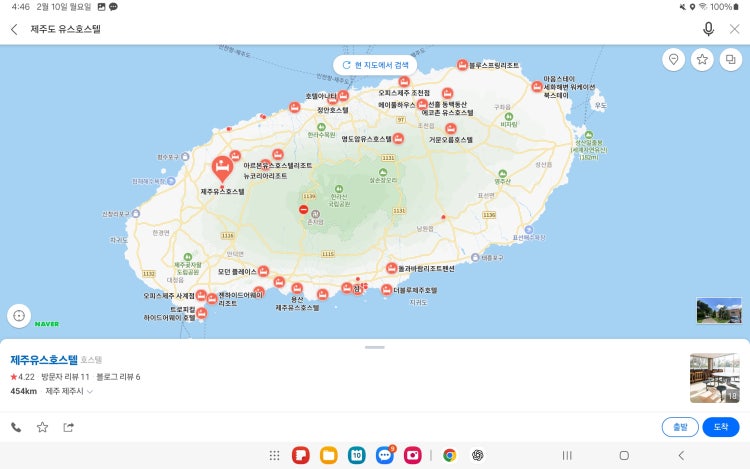Click the 한라산 국립공원 park icon
This screenshot has height=469, width=750.
[339, 189]
